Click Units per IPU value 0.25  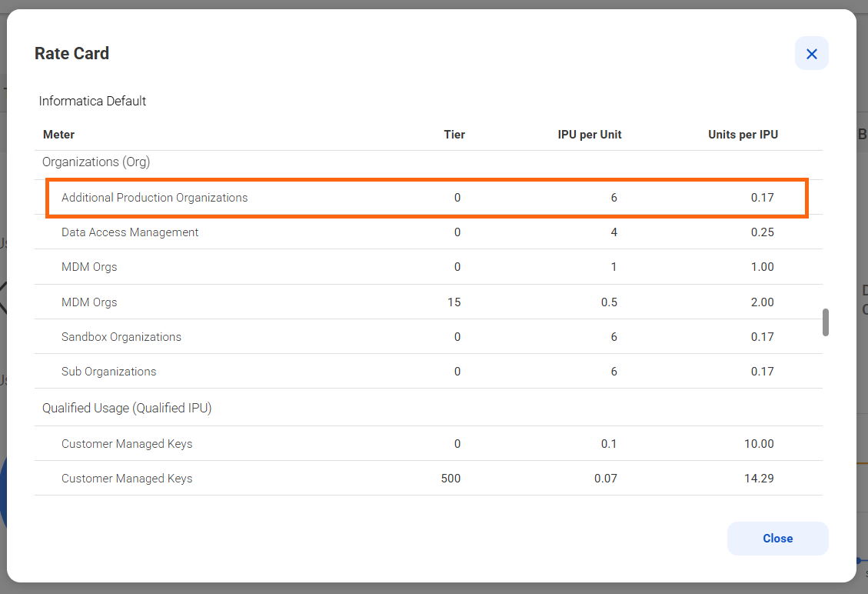[x=762, y=232]
